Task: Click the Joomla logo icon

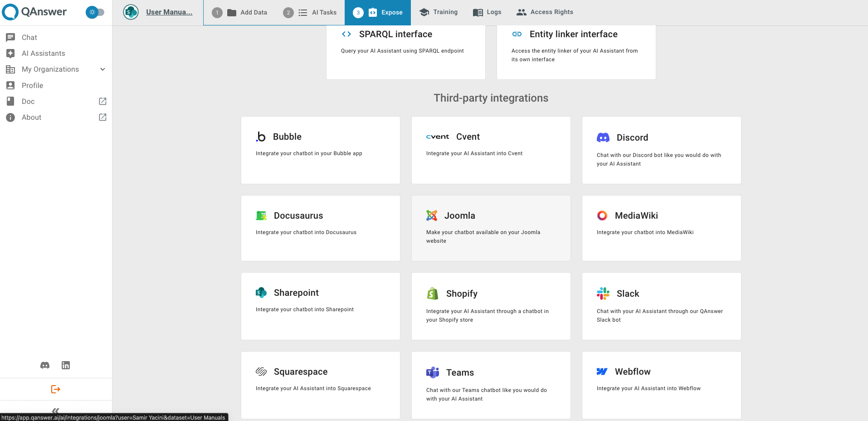Action: click(x=432, y=215)
